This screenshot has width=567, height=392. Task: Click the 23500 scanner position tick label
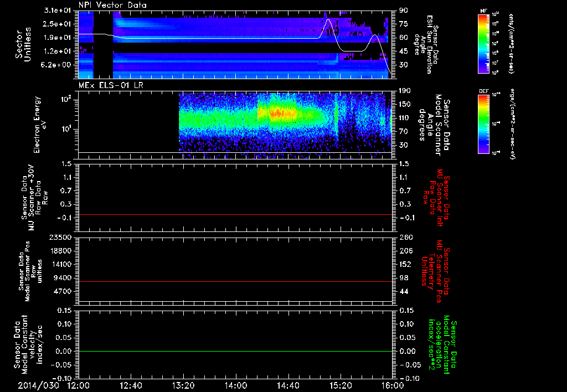pos(61,237)
